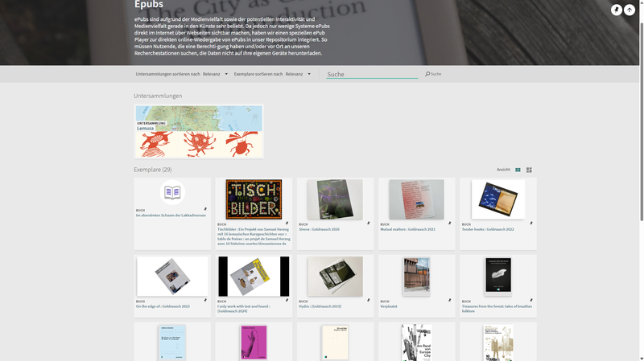This screenshot has width=644, height=361.
Task: Pin 'I only work with lost and found'
Action: pos(287,300)
